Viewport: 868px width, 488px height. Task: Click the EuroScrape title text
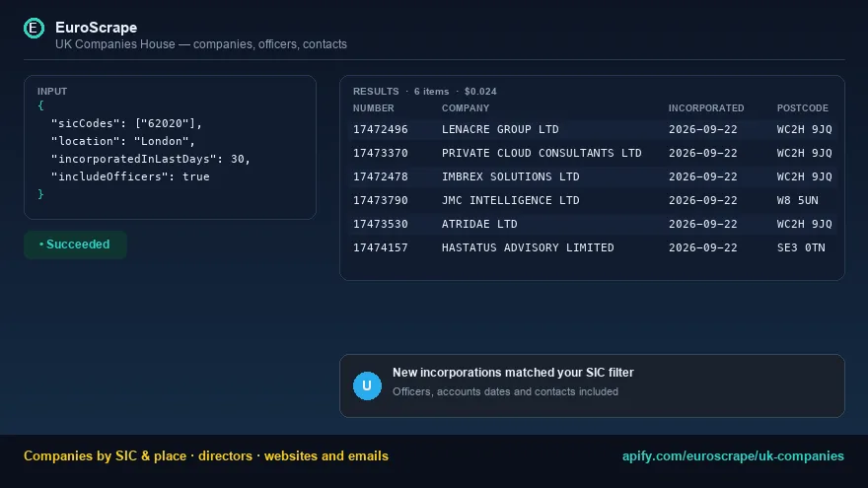coord(97,28)
